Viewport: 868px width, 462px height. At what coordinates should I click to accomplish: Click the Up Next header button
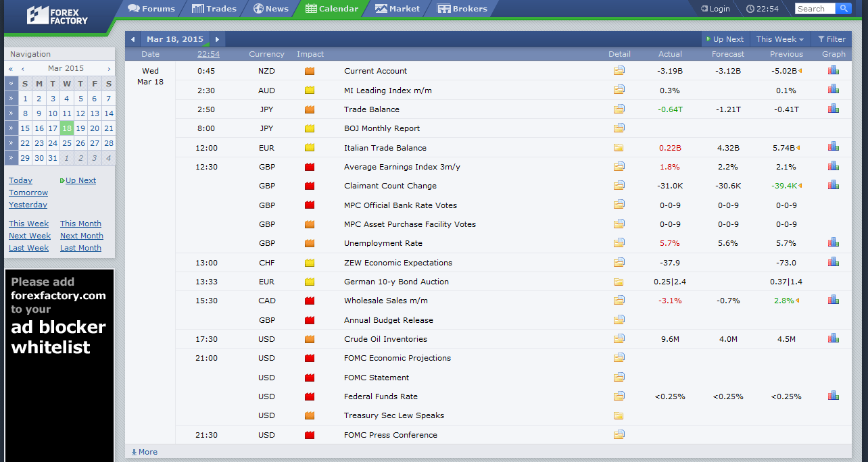[724, 39]
